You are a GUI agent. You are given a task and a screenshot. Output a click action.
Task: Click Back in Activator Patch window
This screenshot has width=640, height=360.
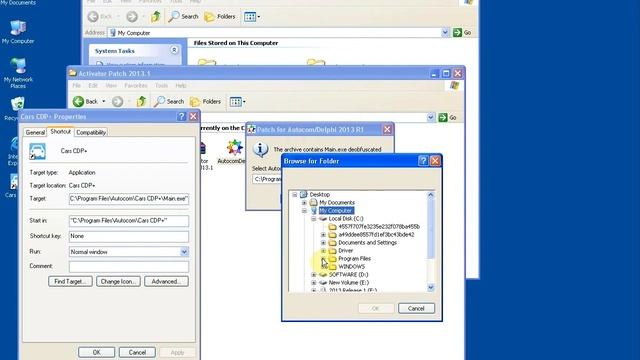coord(86,101)
